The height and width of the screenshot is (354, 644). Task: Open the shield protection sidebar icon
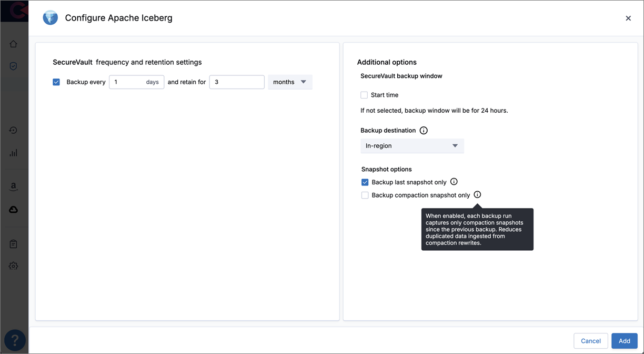click(x=13, y=66)
